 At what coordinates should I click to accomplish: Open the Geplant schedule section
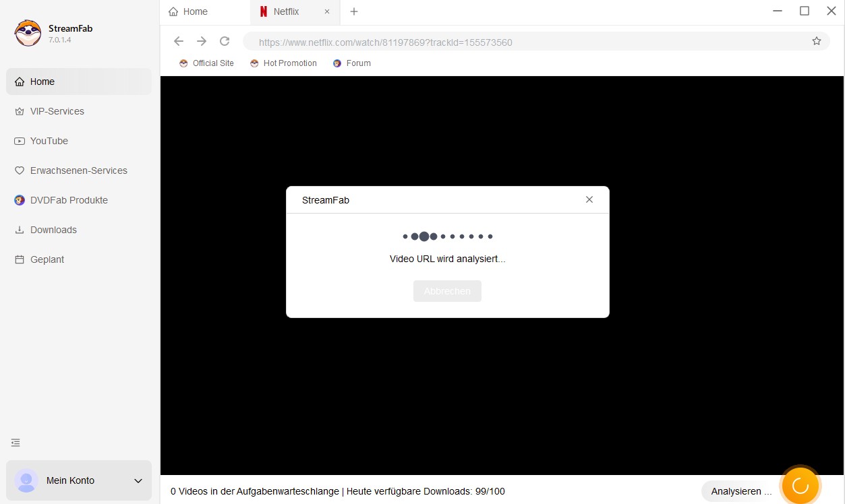[x=47, y=259]
